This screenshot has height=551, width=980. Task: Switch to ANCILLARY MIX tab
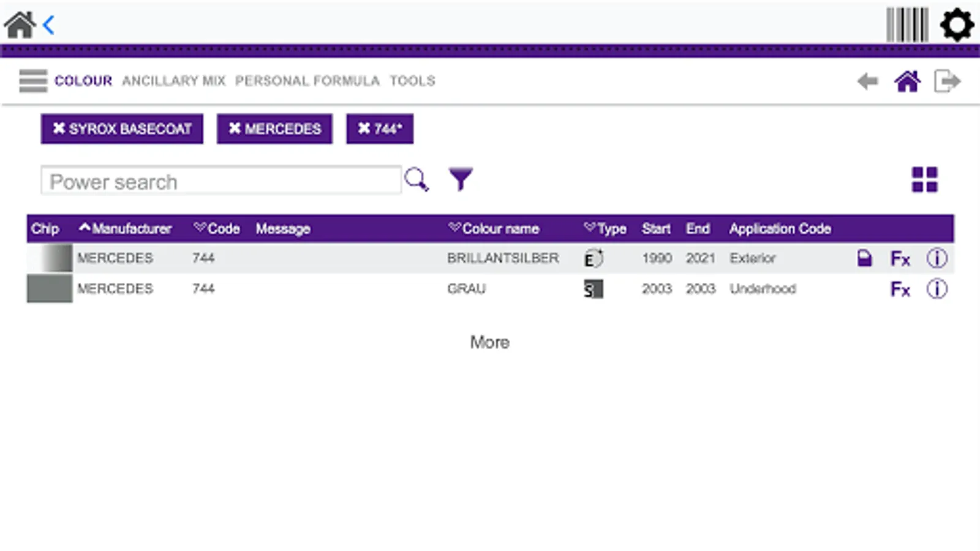point(174,81)
